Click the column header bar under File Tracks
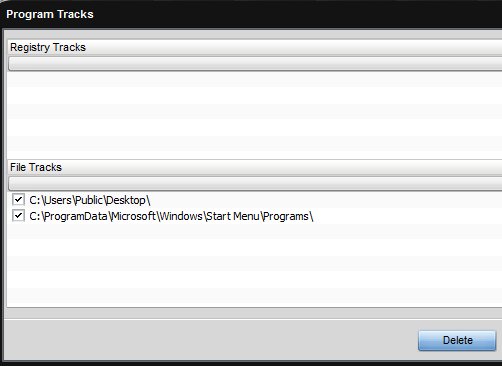Image resolution: width=502 pixels, height=366 pixels. tap(255, 184)
